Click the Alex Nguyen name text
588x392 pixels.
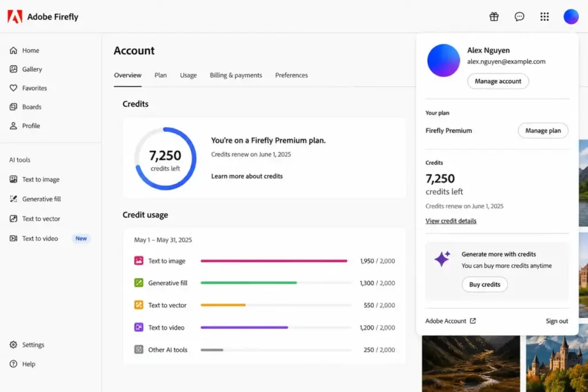click(x=488, y=50)
